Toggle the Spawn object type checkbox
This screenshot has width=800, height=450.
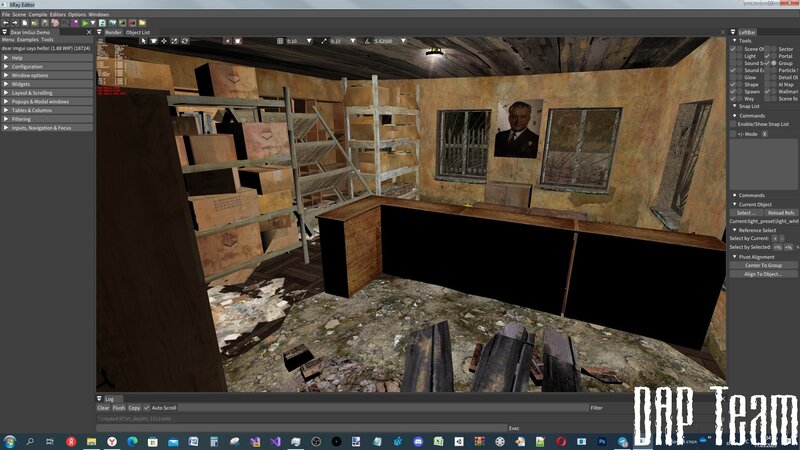[733, 92]
